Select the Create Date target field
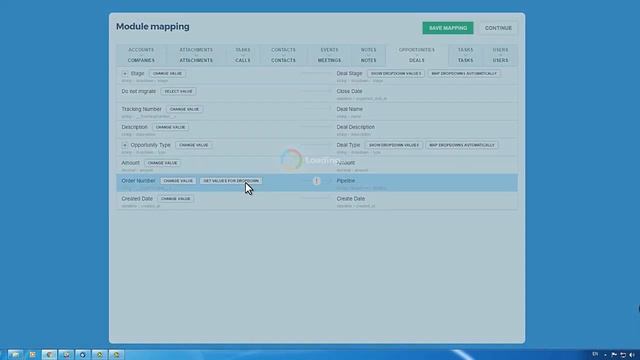Screen dimensions: 640x360 pos(351,199)
